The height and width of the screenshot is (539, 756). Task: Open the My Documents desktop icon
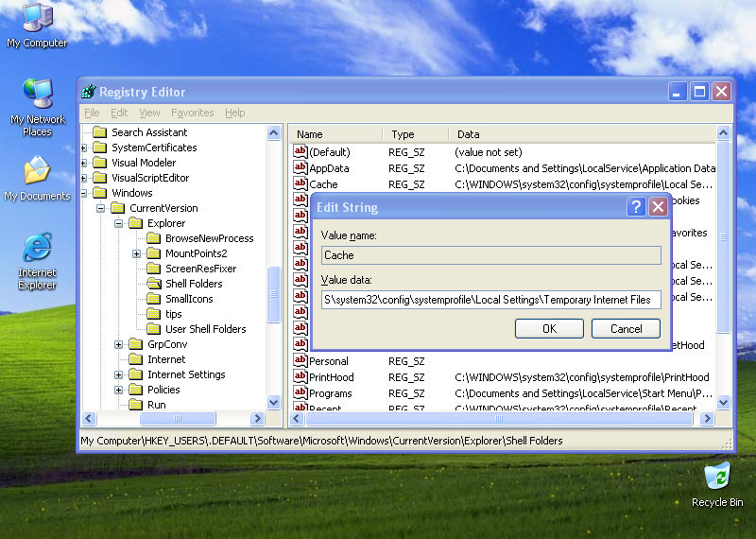coord(37,178)
